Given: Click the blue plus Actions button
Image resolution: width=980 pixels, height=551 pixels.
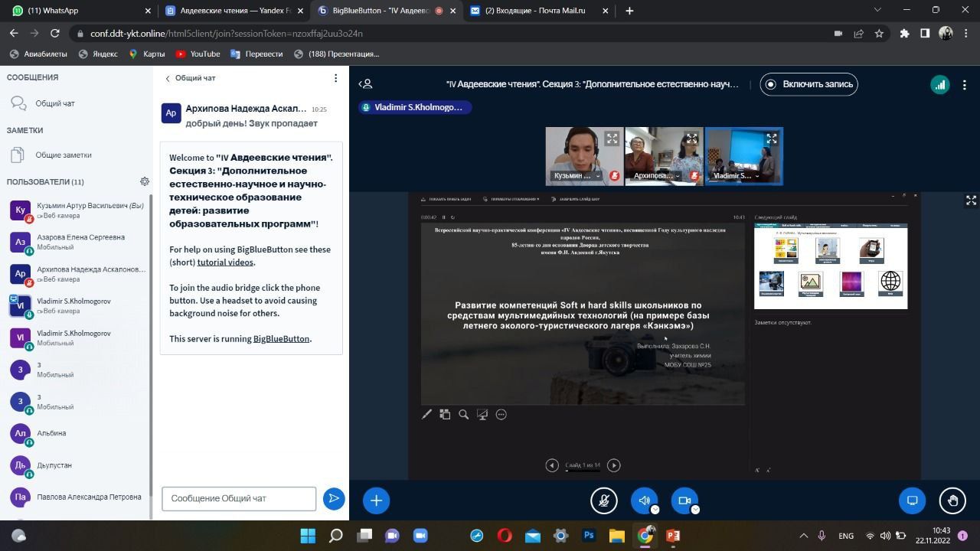Looking at the screenshot, I should (376, 500).
